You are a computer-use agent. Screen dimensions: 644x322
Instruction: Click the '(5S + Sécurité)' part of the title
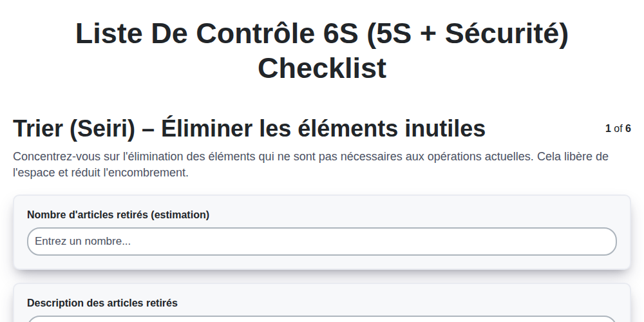[x=467, y=33]
